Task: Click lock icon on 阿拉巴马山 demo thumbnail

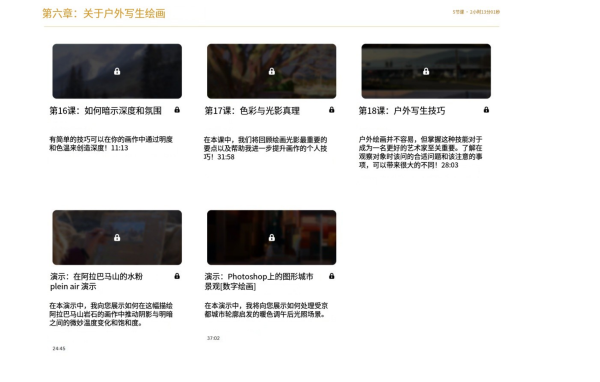Action: coord(117,237)
